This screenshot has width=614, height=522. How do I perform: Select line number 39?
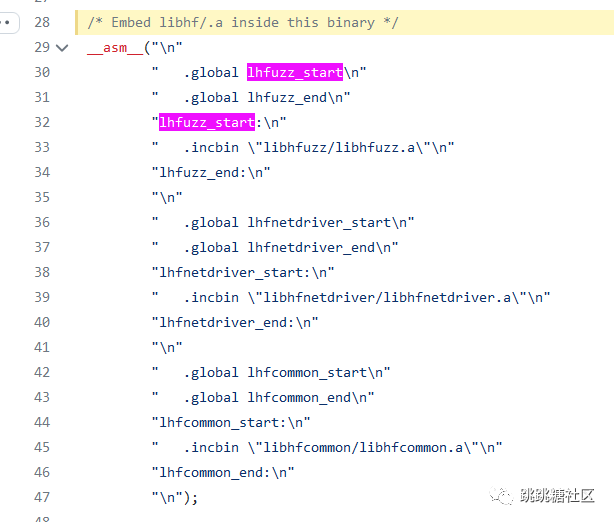tap(42, 297)
